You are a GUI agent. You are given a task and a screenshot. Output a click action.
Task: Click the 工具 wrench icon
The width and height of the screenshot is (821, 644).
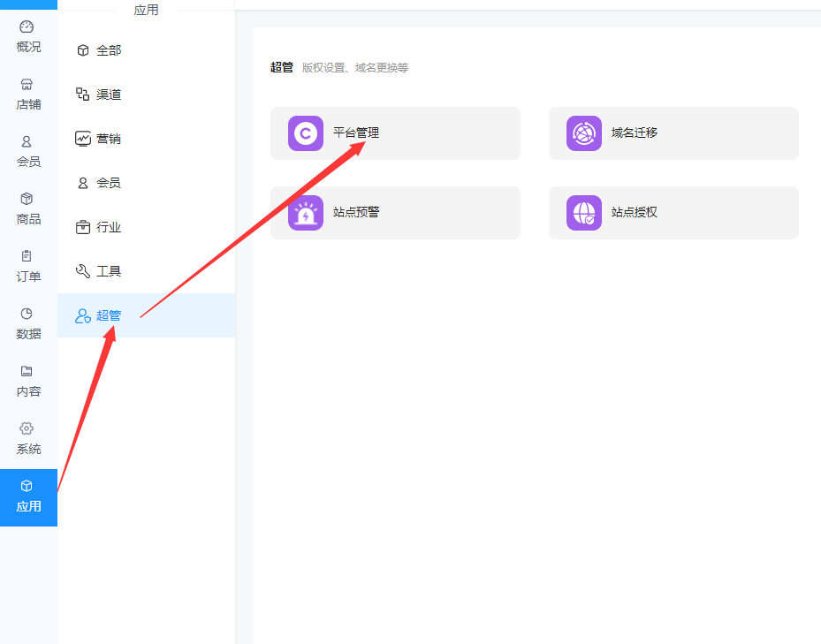tap(83, 271)
